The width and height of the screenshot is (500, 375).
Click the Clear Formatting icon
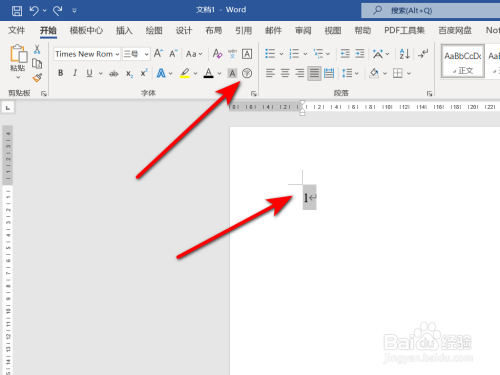pos(217,54)
